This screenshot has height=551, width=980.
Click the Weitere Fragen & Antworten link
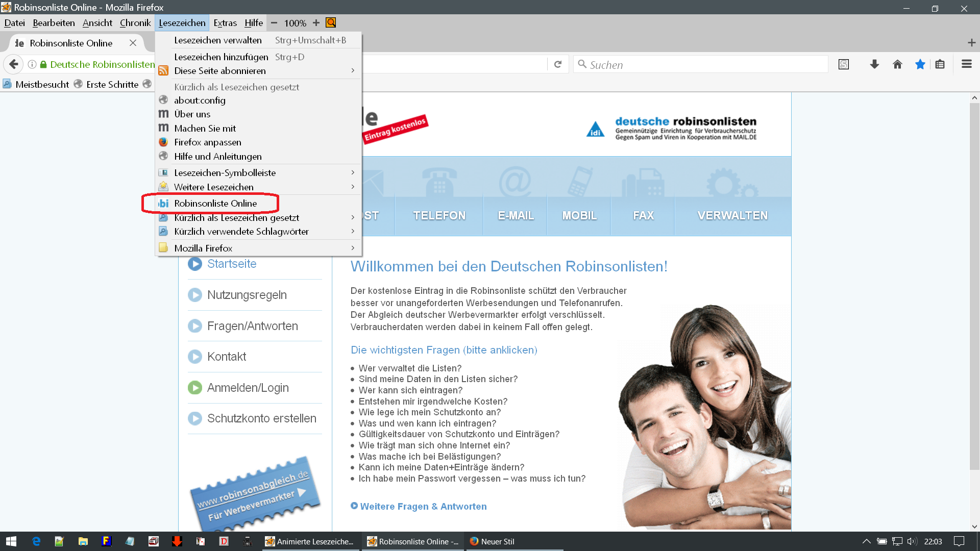click(x=423, y=507)
